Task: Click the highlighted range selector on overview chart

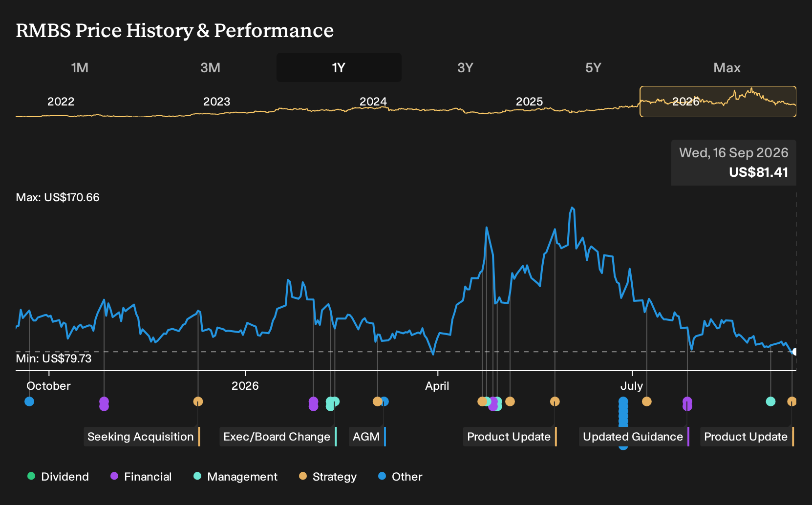Action: 718,102
